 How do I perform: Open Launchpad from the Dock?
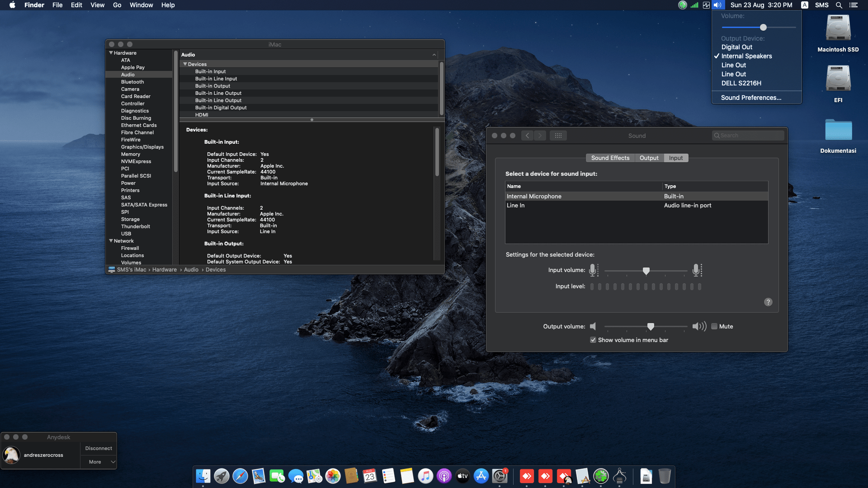tap(221, 476)
